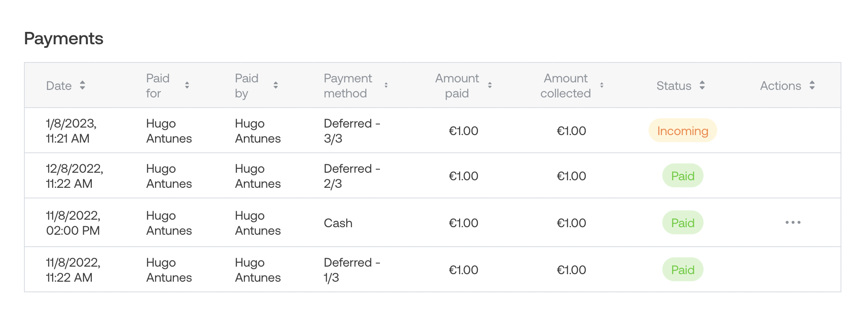Sort by Payment method arrows
Image resolution: width=868 pixels, height=318 pixels.
pos(386,85)
